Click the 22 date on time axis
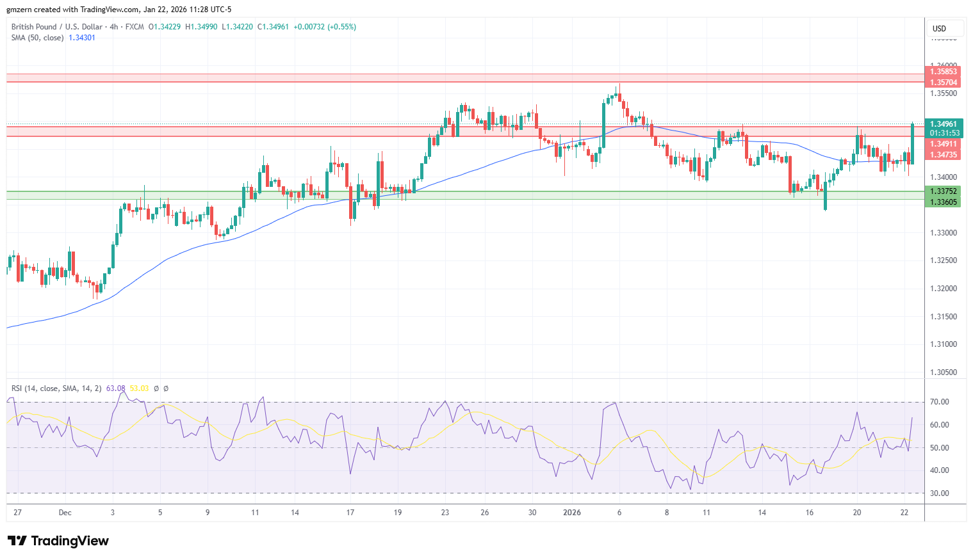This screenshot has width=973, height=560. click(x=904, y=513)
